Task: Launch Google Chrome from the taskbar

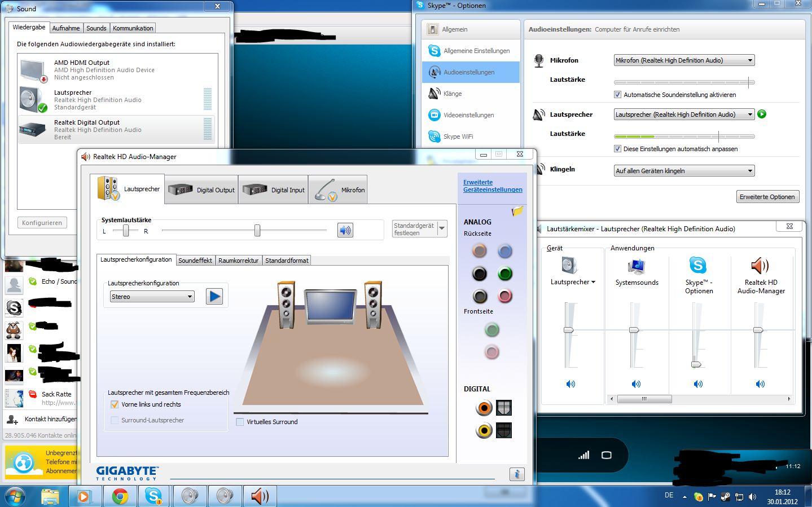Action: tap(120, 496)
